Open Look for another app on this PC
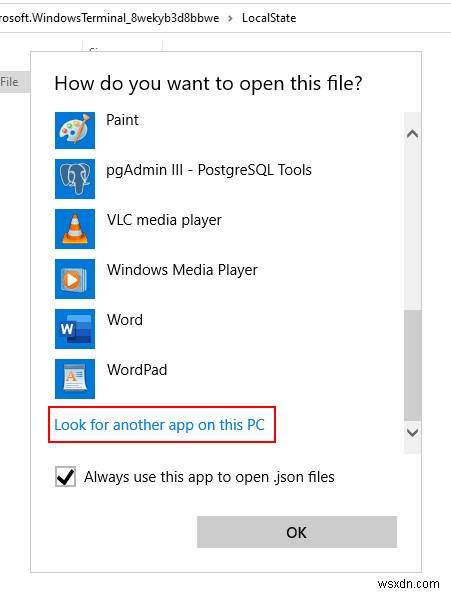Image resolution: width=451 pixels, height=594 pixels. coord(159,425)
